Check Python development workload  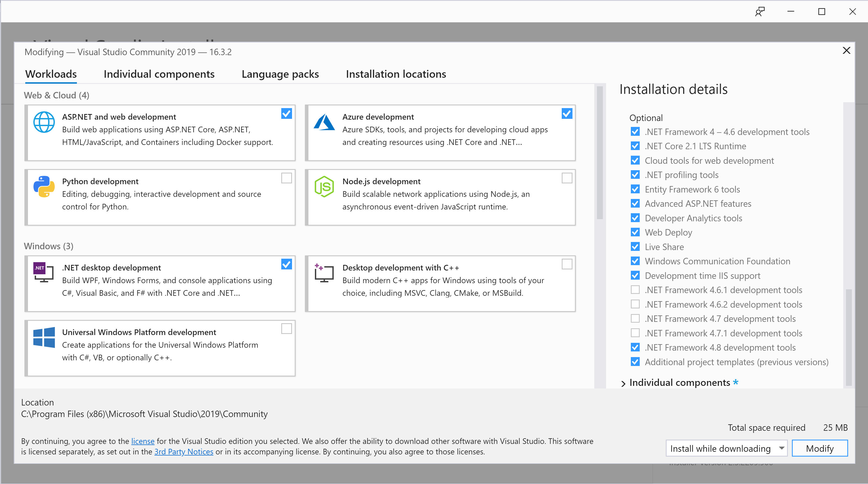point(286,178)
